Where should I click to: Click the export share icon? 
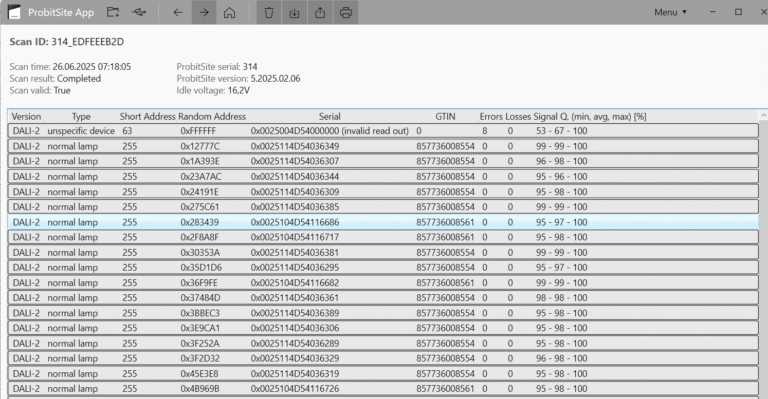pyautogui.click(x=320, y=12)
